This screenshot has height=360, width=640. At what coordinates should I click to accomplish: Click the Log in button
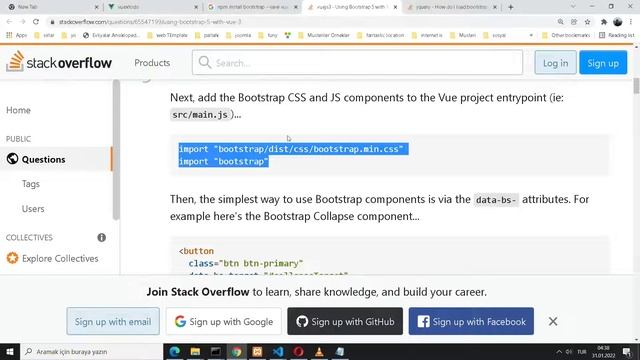(x=555, y=63)
